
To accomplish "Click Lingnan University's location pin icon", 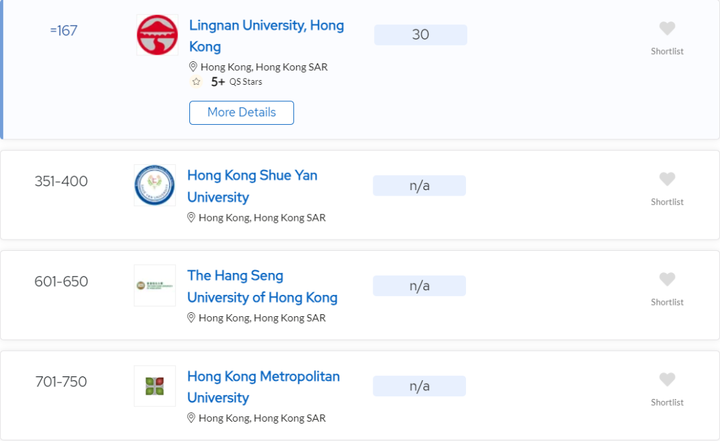I will click(193, 67).
